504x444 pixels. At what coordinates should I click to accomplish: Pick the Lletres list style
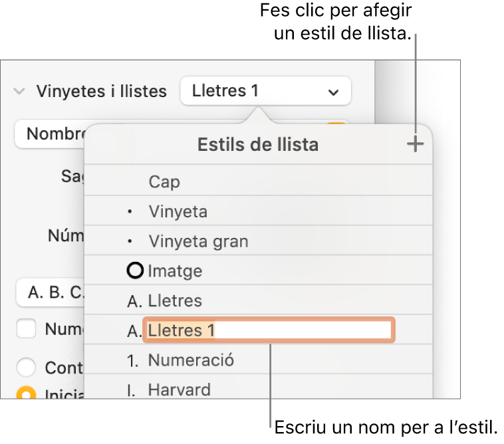pos(258,300)
